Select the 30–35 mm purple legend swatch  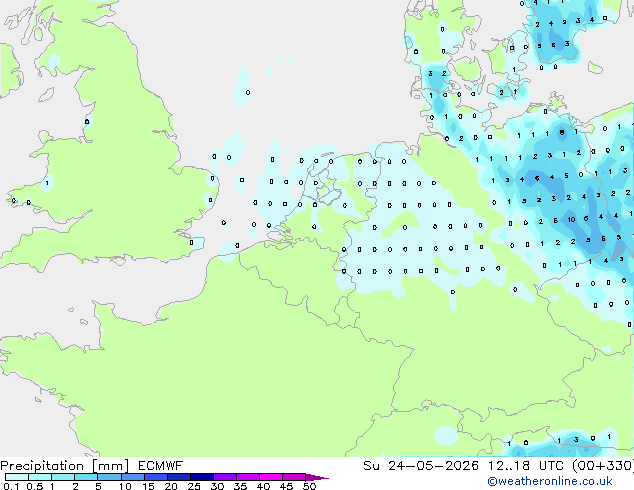pos(224,477)
